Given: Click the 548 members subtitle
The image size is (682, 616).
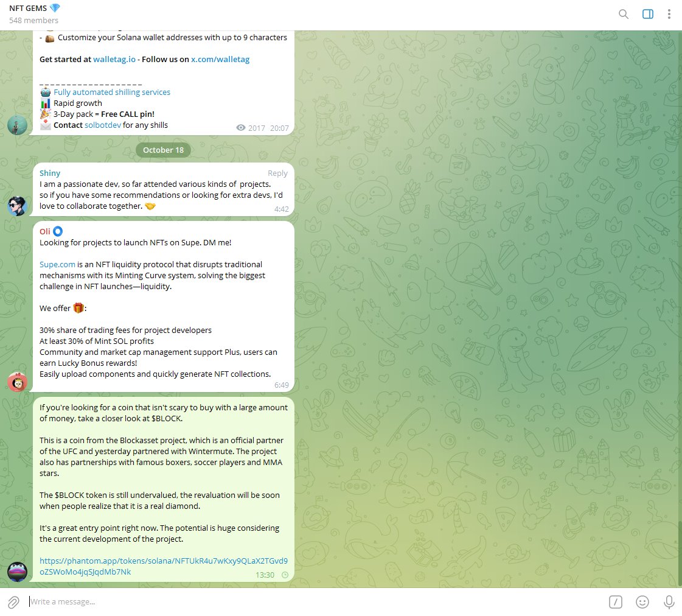Looking at the screenshot, I should tap(33, 21).
